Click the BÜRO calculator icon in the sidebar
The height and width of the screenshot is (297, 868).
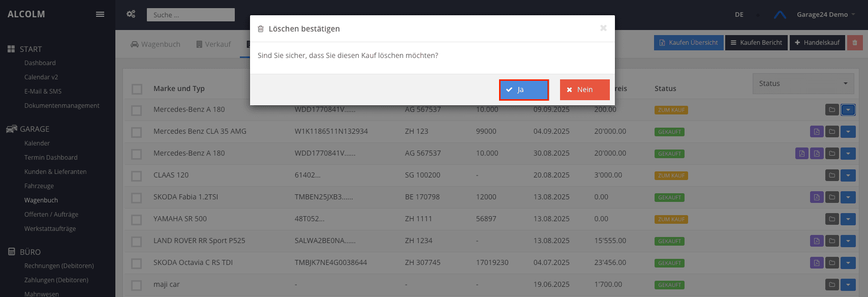tap(12, 252)
